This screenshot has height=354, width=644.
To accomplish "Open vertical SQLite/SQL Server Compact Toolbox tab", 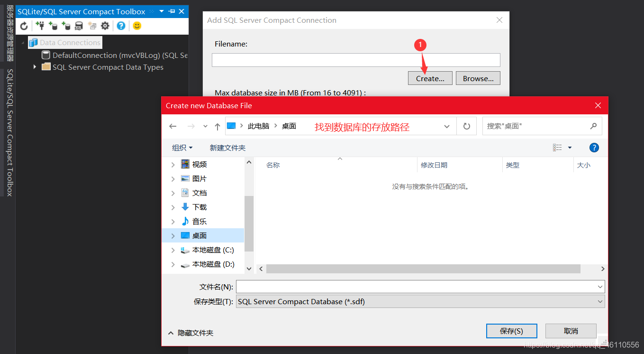I will 9,132.
